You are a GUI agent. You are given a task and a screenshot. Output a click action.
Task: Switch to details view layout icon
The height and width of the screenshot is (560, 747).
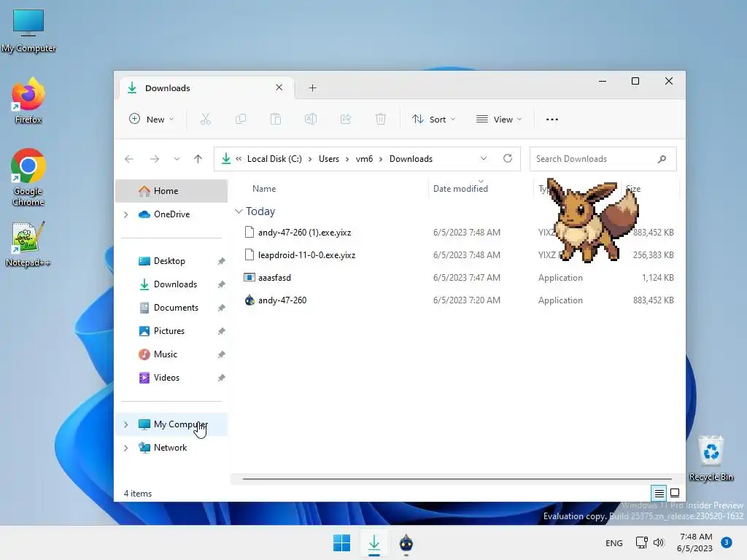tap(659, 494)
